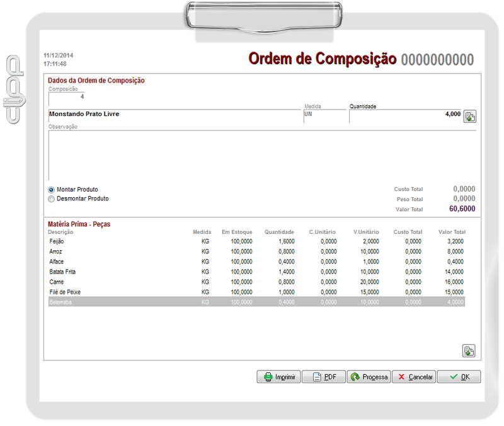Screen dimensions: 504x426
Task: Select the Montar Produto radio option
Action: click(x=52, y=190)
